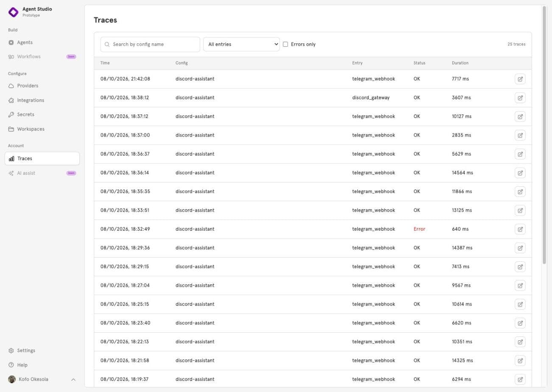Click the Time column header
The image size is (552, 392).
105,63
